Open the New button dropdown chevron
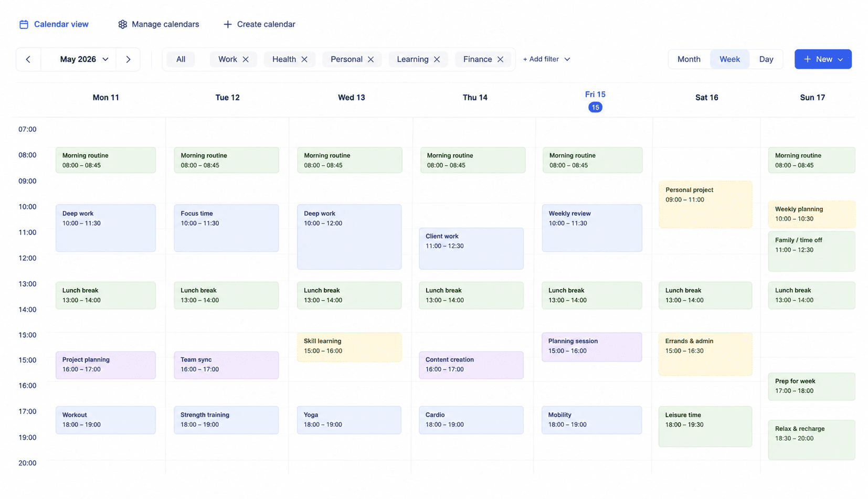The image size is (868, 499). (x=840, y=59)
